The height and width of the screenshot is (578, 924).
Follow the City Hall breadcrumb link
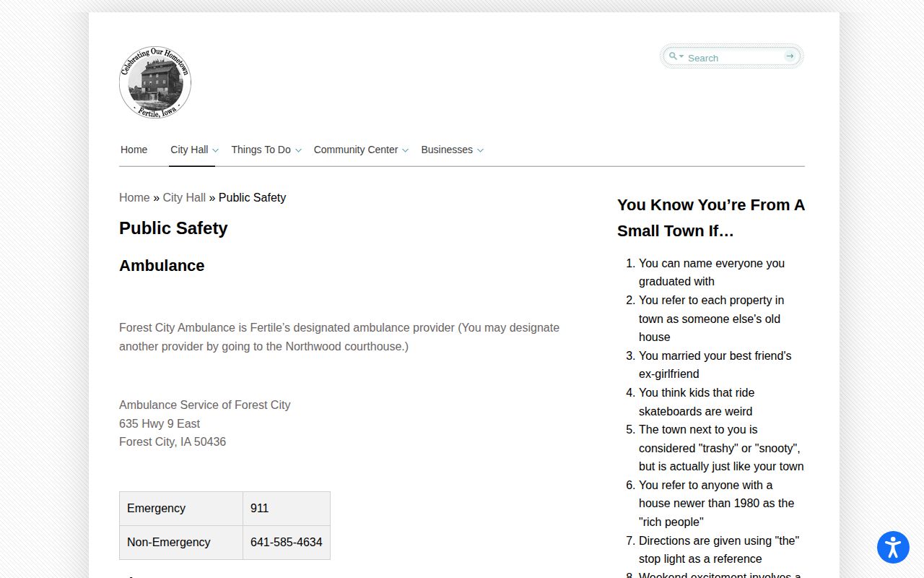point(184,197)
